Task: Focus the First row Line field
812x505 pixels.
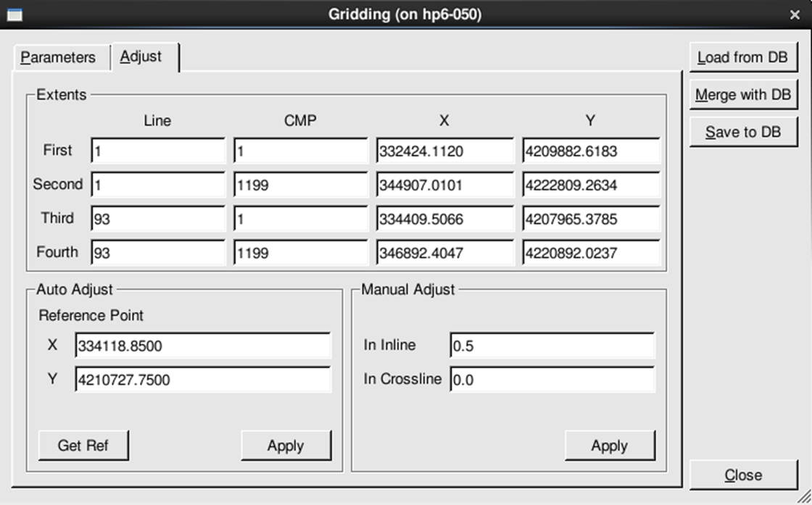Action: [x=158, y=151]
